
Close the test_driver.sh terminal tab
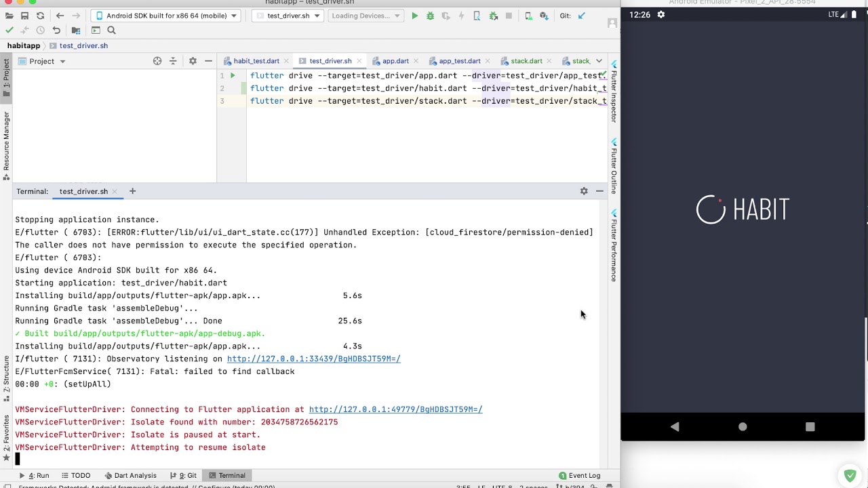point(115,191)
